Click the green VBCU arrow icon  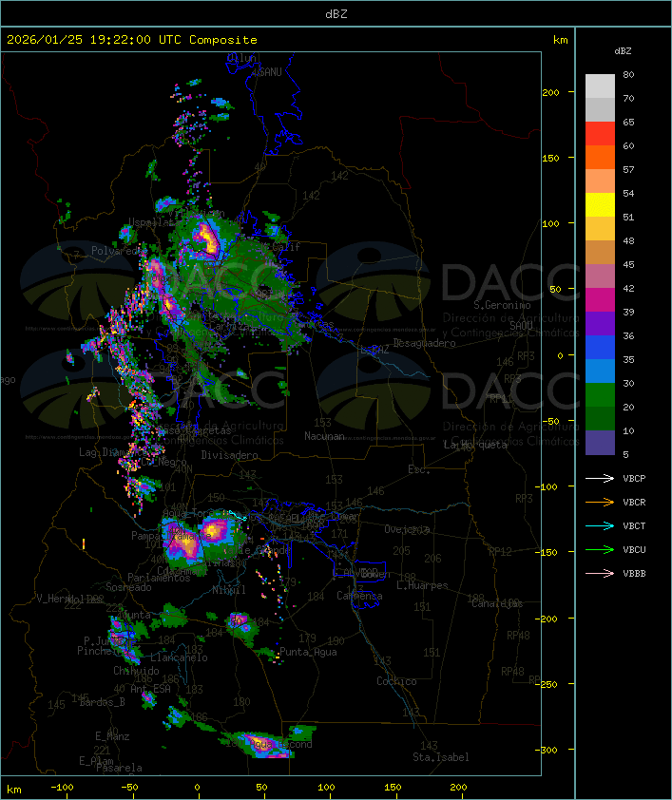(x=600, y=550)
